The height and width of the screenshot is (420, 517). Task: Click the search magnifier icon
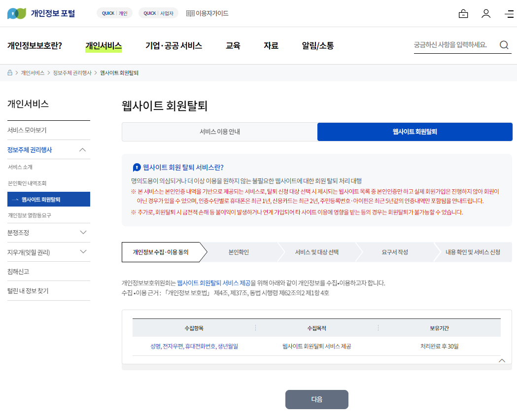[504, 44]
